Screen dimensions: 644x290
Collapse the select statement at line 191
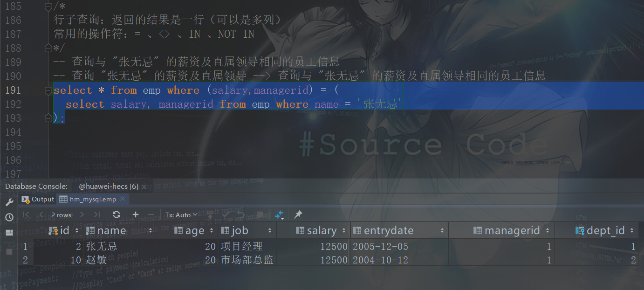coord(48,90)
